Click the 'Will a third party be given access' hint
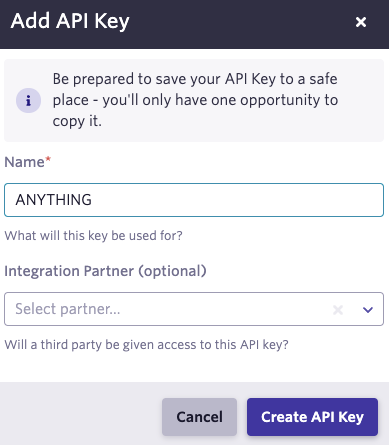The height and width of the screenshot is (445, 389). point(146,345)
